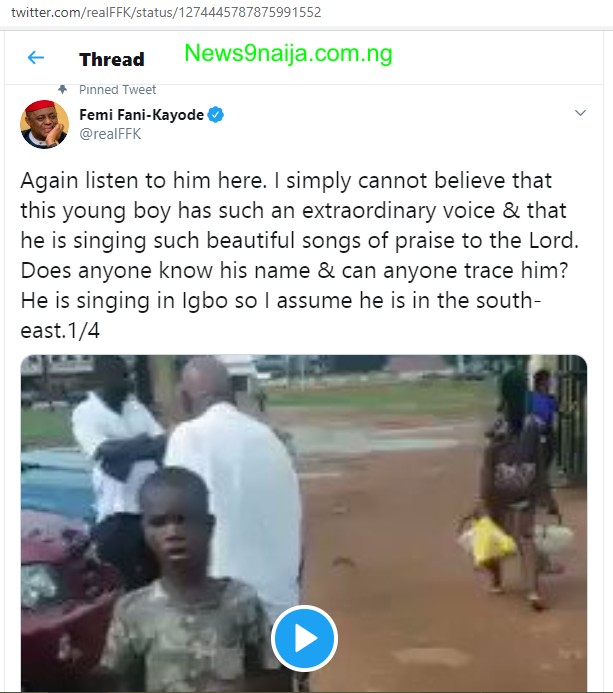The image size is (613, 693).
Task: Click the blue verified badge
Action: [x=215, y=115]
